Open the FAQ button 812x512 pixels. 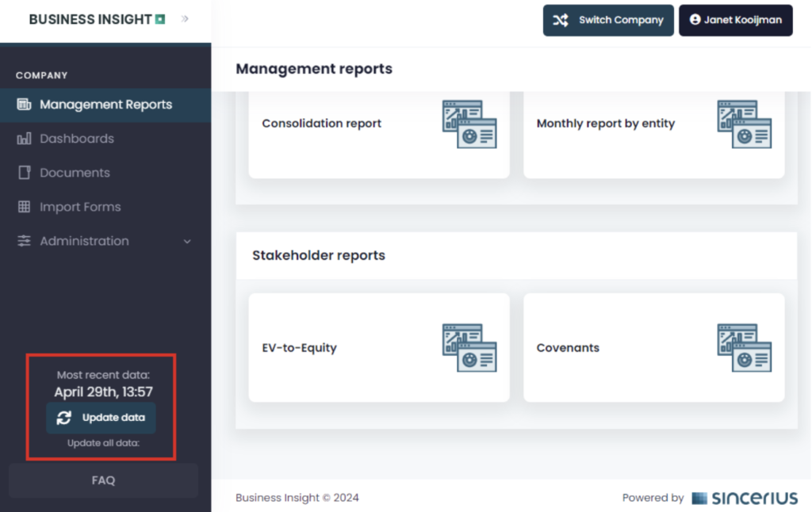click(104, 480)
